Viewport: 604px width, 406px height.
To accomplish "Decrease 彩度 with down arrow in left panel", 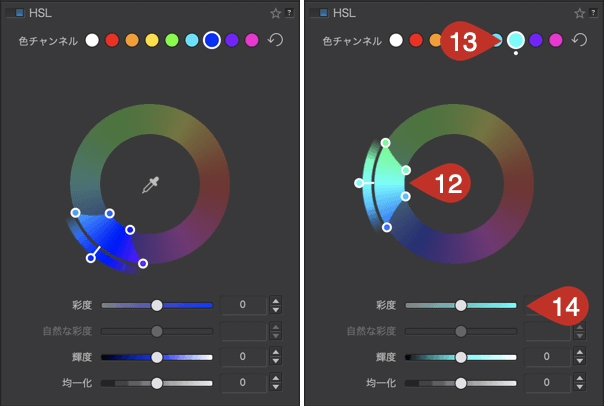I will [x=275, y=310].
